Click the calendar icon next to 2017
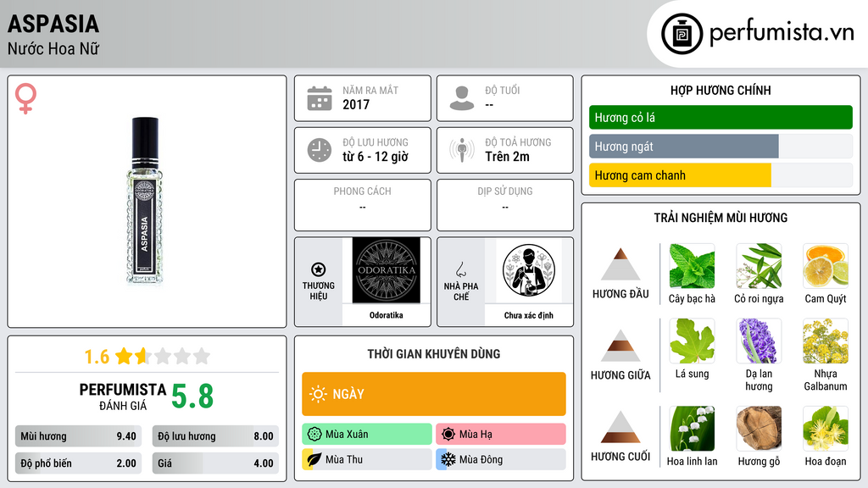868x488 pixels. pos(320,98)
